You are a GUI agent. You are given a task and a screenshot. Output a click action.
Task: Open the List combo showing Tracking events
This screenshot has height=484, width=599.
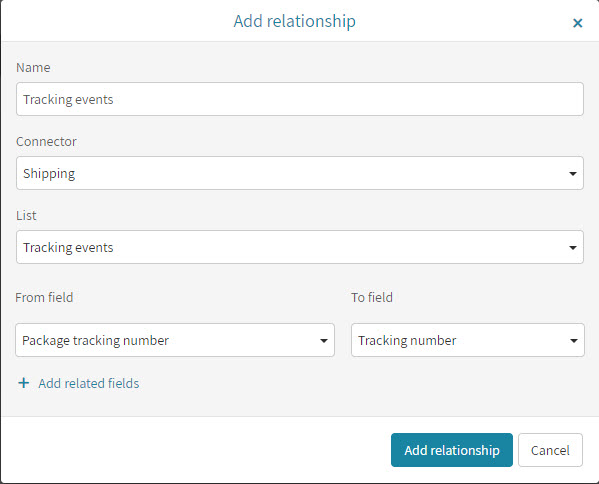(300, 247)
